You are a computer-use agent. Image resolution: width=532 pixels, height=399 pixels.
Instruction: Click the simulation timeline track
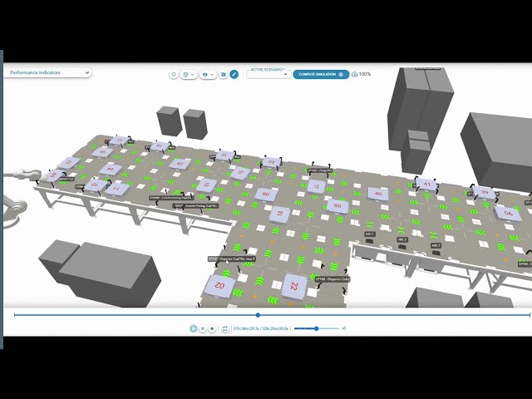pyautogui.click(x=272, y=315)
